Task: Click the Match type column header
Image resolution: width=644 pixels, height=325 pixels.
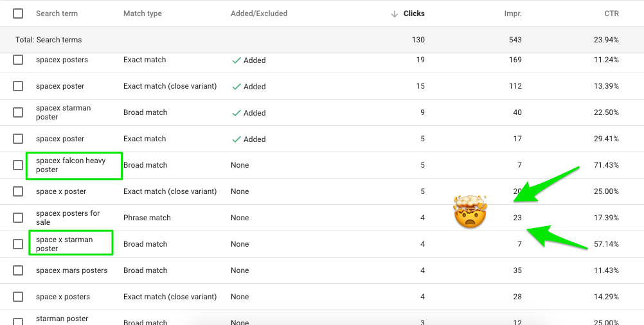Action: pos(143,13)
